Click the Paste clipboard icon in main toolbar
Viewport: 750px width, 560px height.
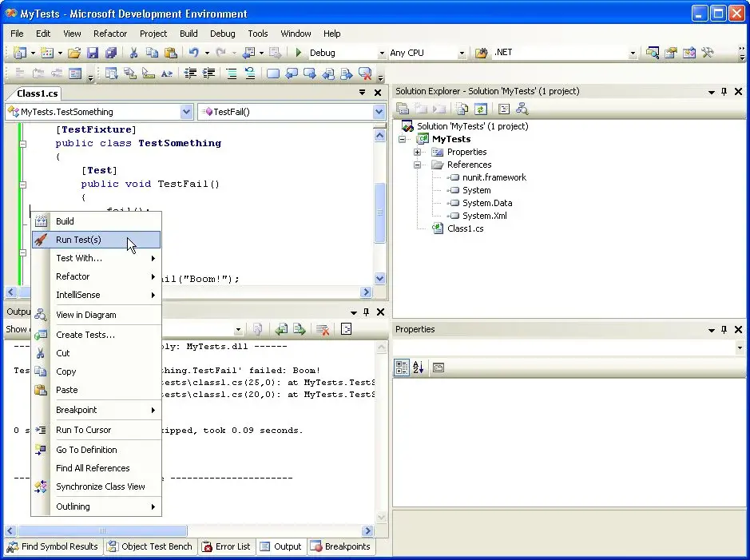pyautogui.click(x=171, y=53)
